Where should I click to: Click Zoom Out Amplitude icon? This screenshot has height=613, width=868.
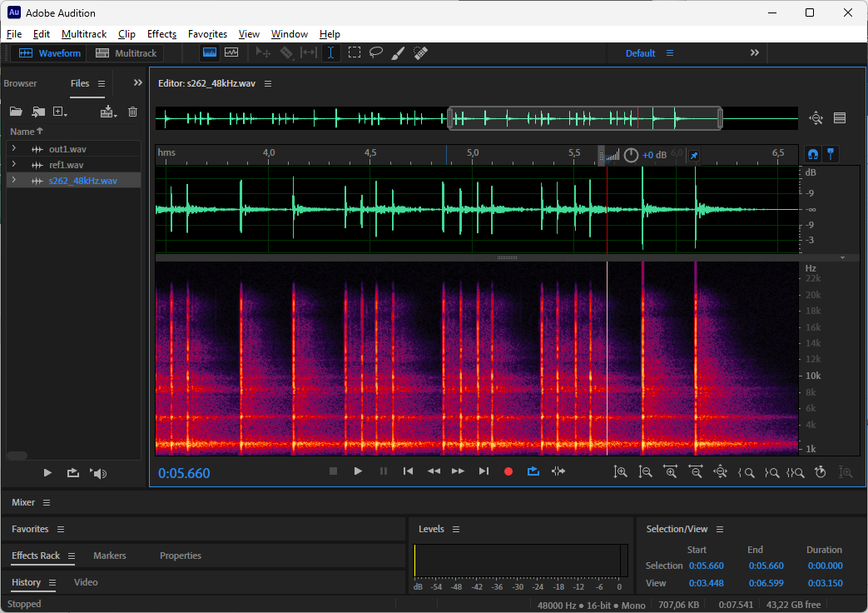tap(645, 472)
